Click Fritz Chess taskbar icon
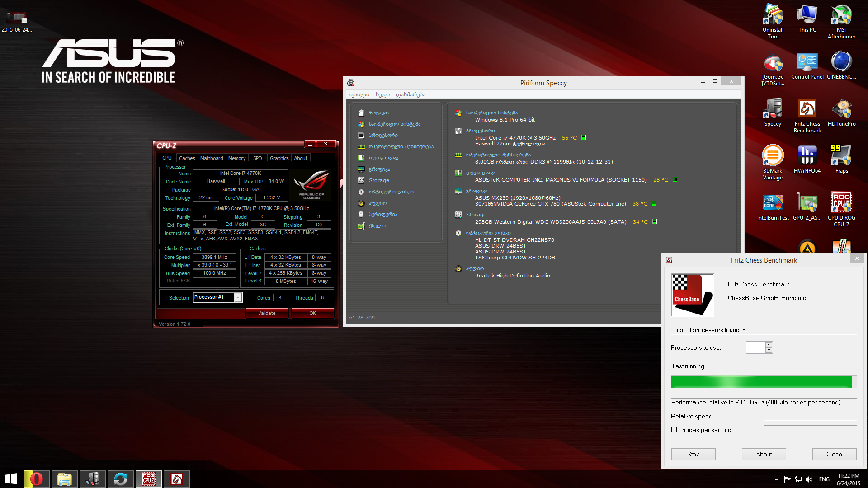Screen dimensions: 868x488 click(177, 479)
